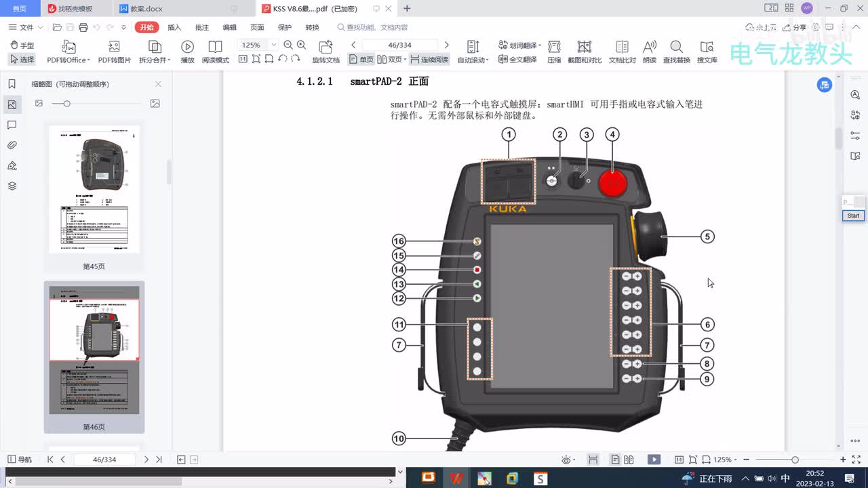Activate the Select tool (选择)

(x=22, y=60)
